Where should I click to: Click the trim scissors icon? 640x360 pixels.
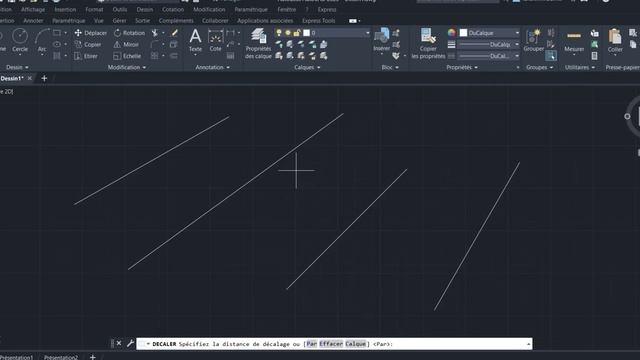click(155, 33)
